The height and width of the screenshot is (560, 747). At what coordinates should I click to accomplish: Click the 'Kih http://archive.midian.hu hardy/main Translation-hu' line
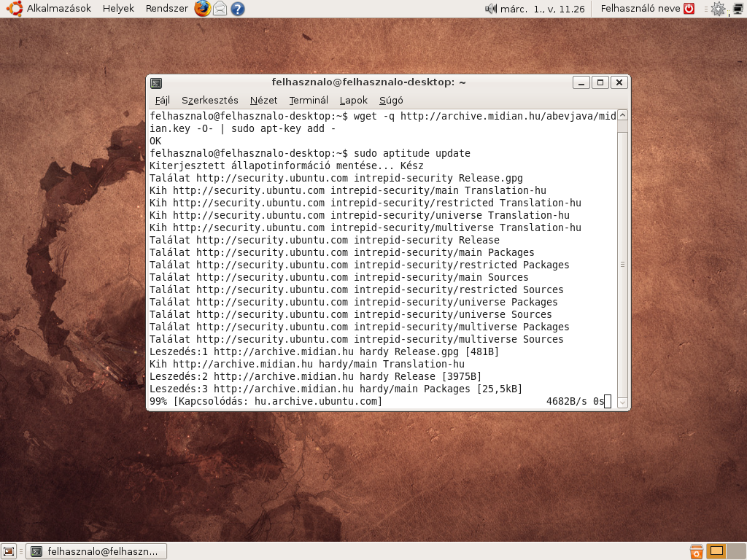click(307, 364)
